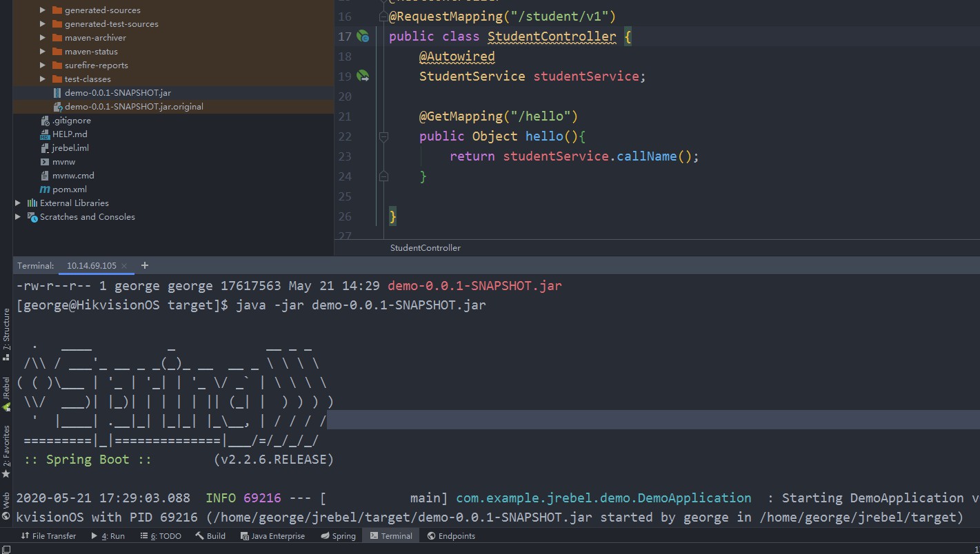This screenshot has height=554, width=980.
Task: Click the External Libraries icon
Action: click(x=32, y=203)
